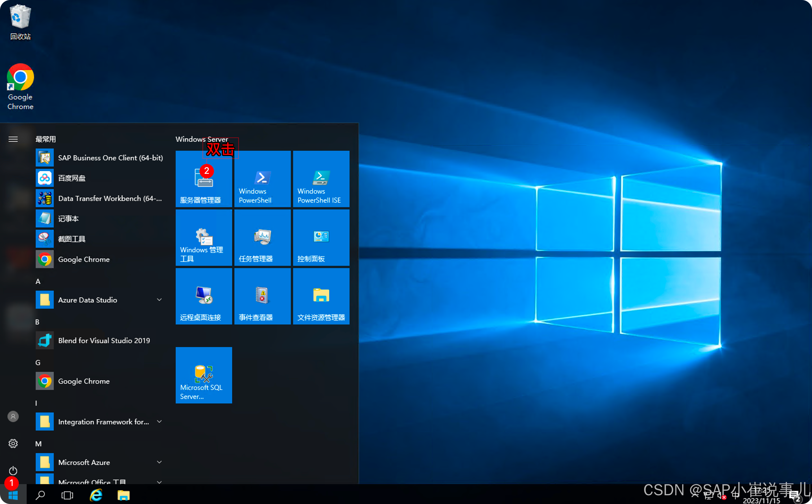Open 记事本 (Notepad) in start list
Image resolution: width=812 pixels, height=504 pixels.
click(100, 219)
